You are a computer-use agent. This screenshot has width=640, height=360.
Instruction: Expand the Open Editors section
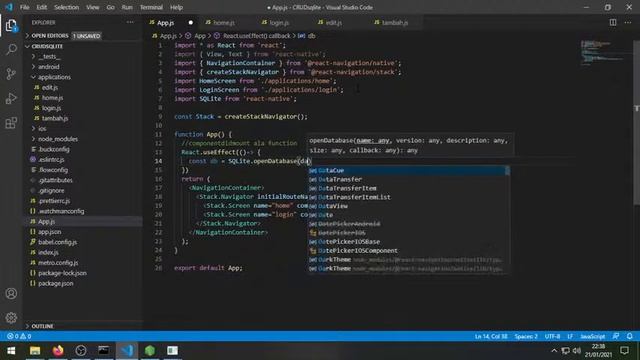point(82,36)
